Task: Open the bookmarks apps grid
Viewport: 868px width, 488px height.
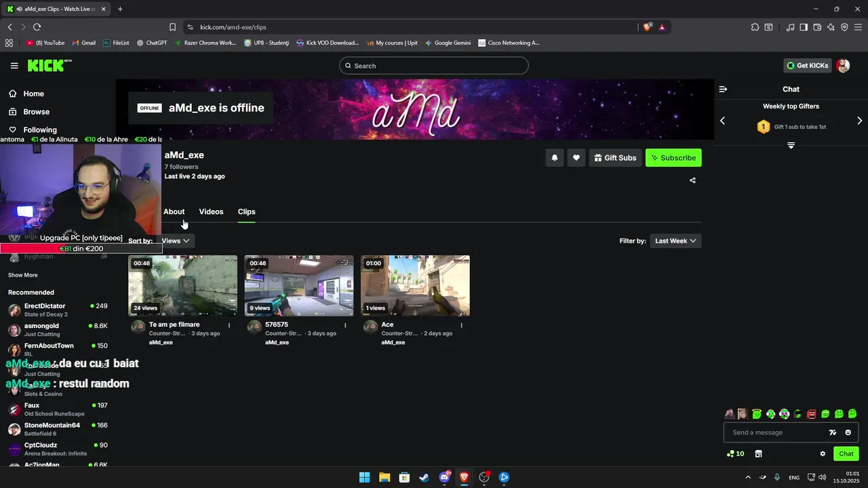Action: coord(9,43)
